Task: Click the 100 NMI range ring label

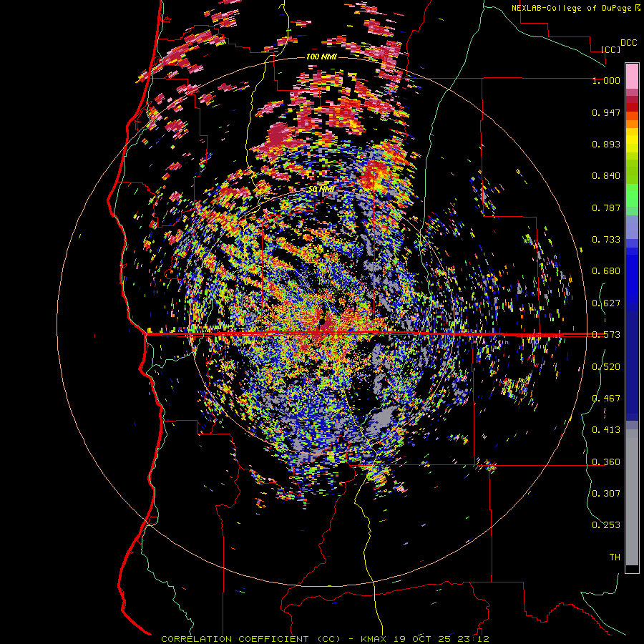Action: pos(321,57)
